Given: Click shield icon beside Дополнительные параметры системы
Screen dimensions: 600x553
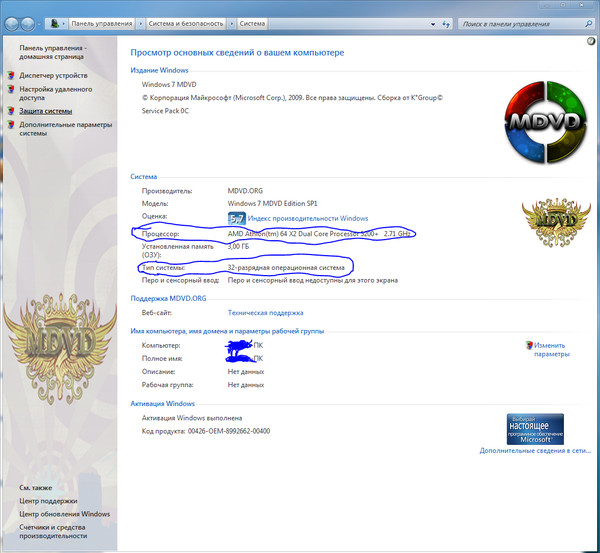Looking at the screenshot, I should pyautogui.click(x=11, y=125).
